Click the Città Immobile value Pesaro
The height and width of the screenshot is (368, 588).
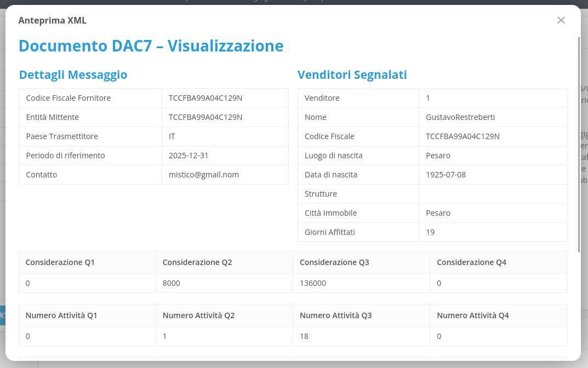coord(438,213)
